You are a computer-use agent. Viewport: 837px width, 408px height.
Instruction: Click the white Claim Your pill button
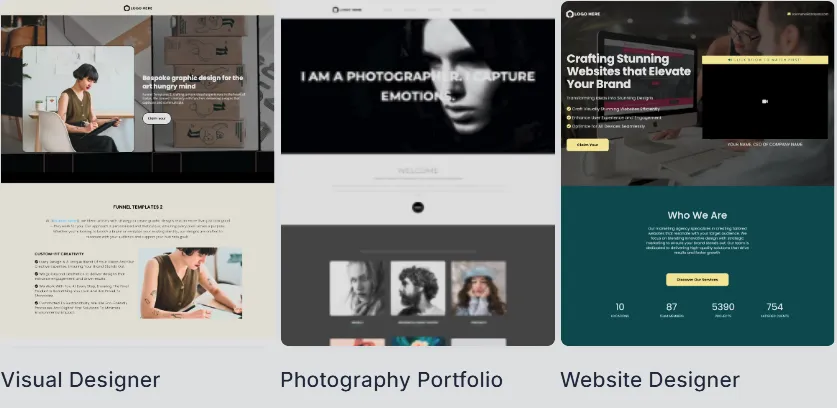[156, 119]
